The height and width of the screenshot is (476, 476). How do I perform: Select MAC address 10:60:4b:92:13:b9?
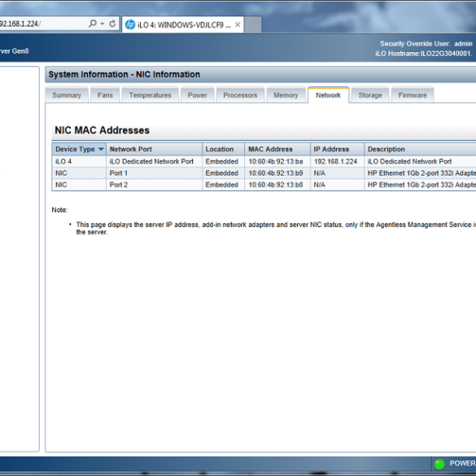pyautogui.click(x=276, y=173)
